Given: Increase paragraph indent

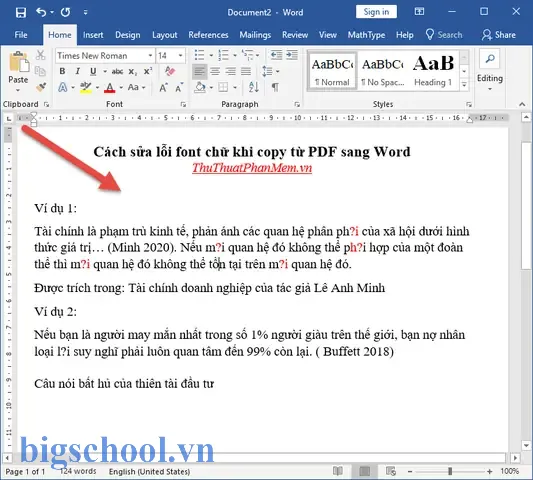Looking at the screenshot, I should click(x=292, y=55).
